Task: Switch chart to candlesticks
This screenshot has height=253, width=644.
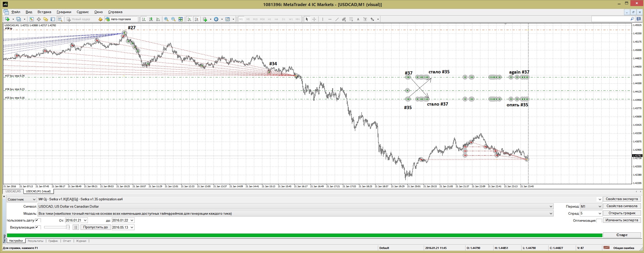Action: tap(151, 19)
